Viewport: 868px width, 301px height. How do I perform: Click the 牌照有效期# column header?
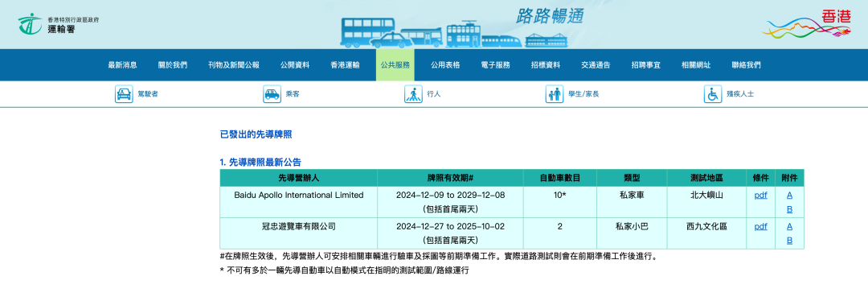pos(450,178)
